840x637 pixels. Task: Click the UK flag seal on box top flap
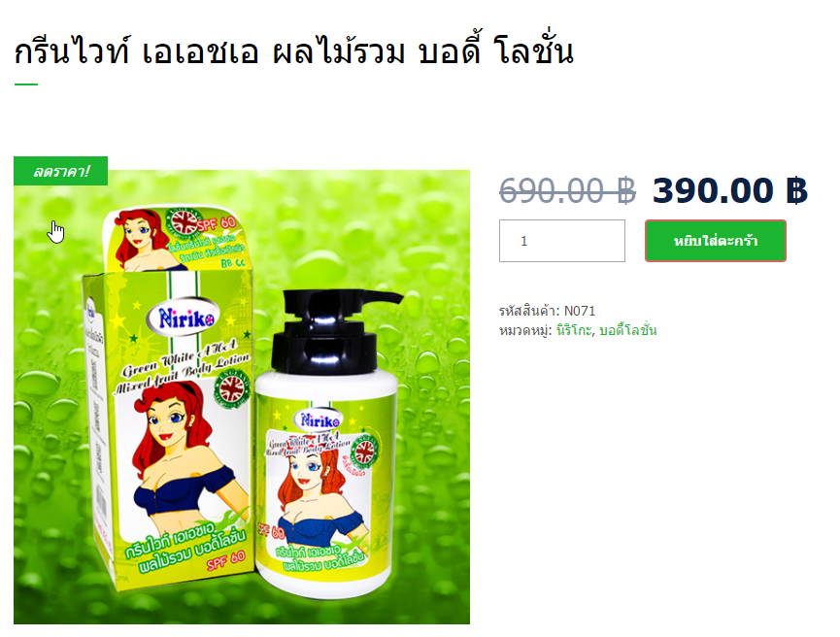click(184, 221)
